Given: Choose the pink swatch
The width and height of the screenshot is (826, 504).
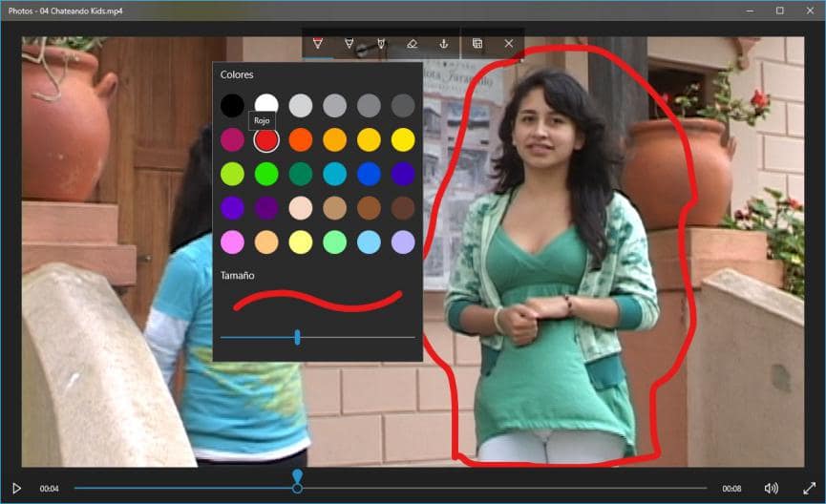Looking at the screenshot, I should (232, 242).
